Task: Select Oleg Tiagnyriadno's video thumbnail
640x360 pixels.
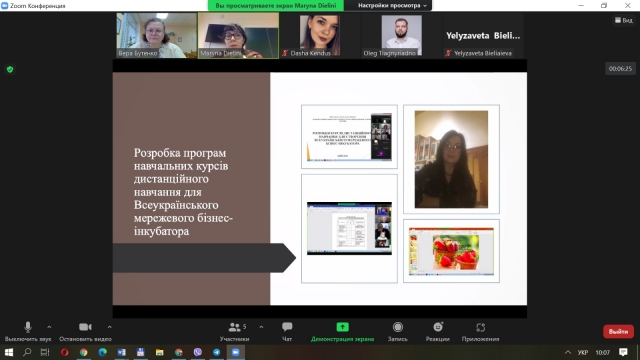Action: 402,35
